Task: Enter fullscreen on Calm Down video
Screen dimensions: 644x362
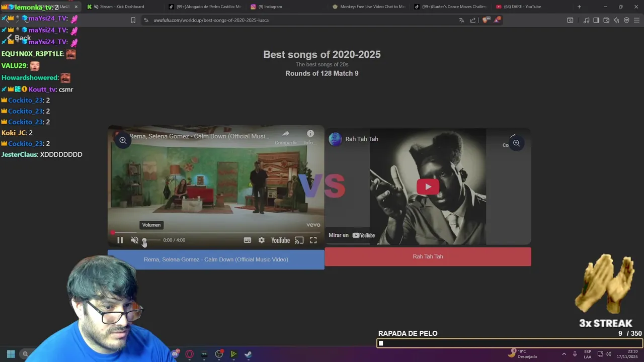Action: pyautogui.click(x=313, y=240)
